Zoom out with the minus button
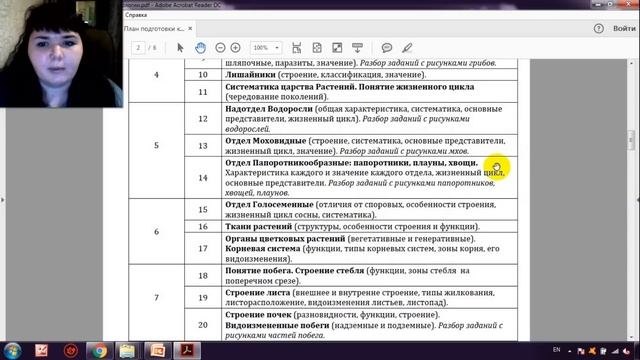This screenshot has height=360, width=640. [x=220, y=48]
